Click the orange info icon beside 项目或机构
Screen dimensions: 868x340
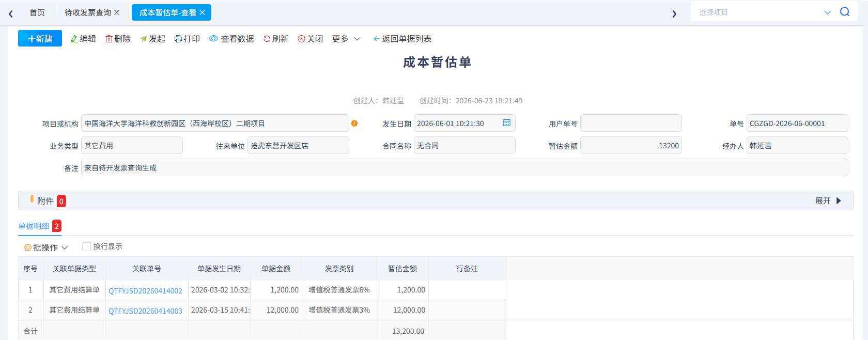(x=354, y=123)
